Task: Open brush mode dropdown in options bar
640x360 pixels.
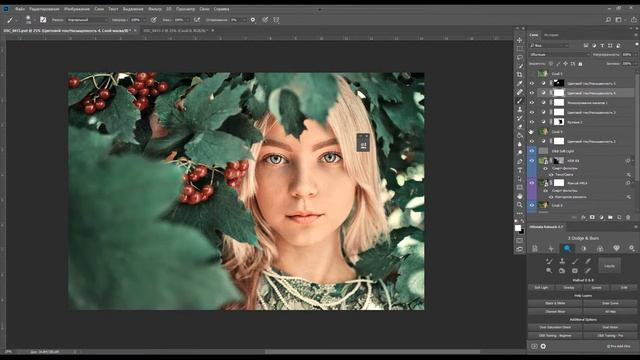Action: pos(87,20)
